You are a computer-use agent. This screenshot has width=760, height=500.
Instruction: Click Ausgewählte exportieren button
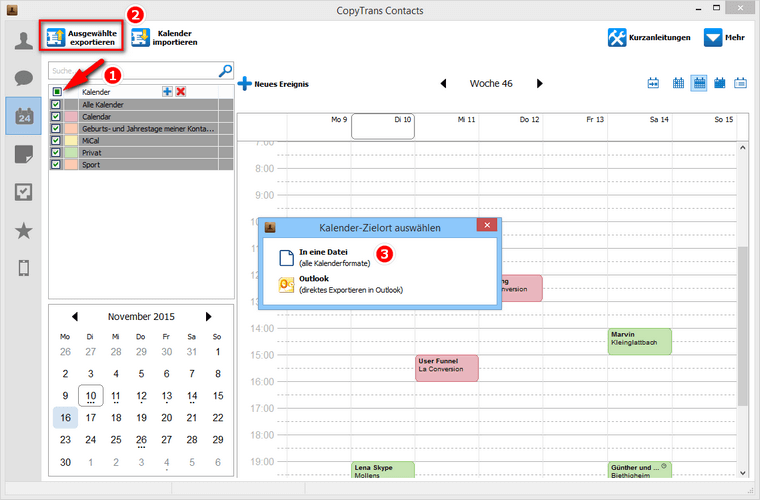point(81,36)
